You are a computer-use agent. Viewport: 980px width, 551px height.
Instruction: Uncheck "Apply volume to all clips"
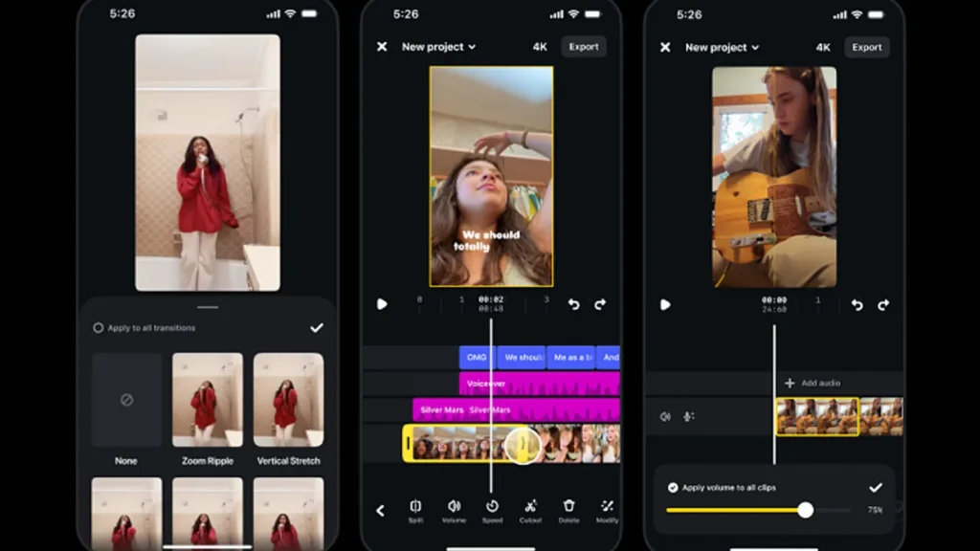673,488
